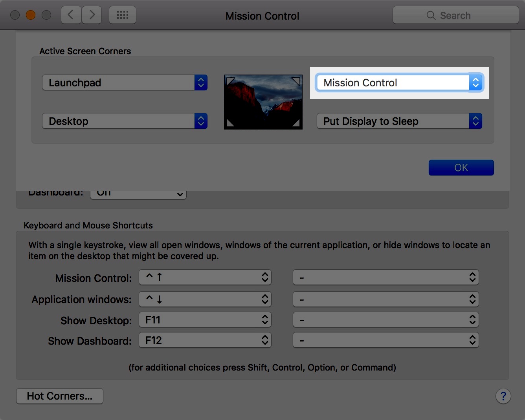Screen dimensions: 525x420
Task: Click the Hot Corners… button
Action: [x=60, y=396]
